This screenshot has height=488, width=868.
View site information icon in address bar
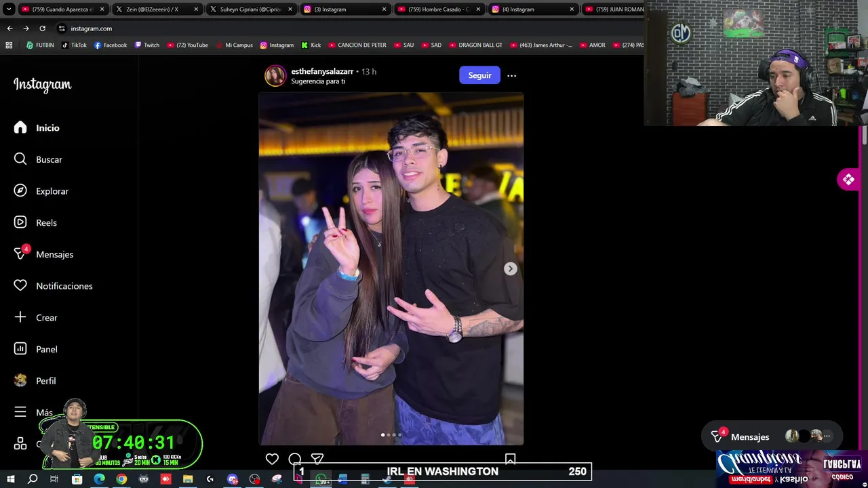[x=62, y=28]
